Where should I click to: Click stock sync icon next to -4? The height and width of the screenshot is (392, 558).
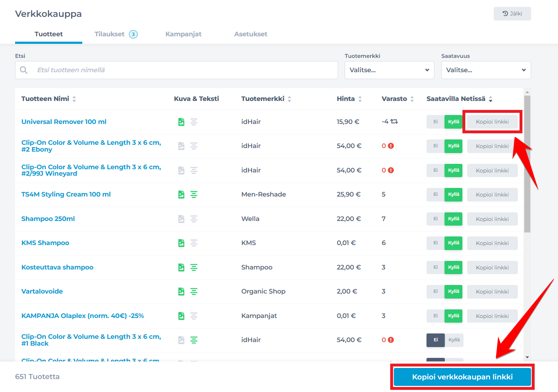(x=394, y=121)
